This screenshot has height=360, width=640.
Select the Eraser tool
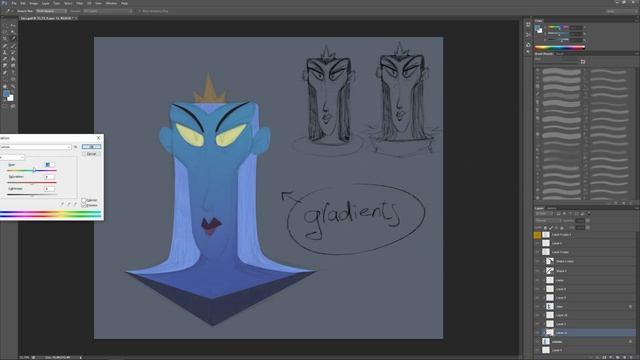4,59
